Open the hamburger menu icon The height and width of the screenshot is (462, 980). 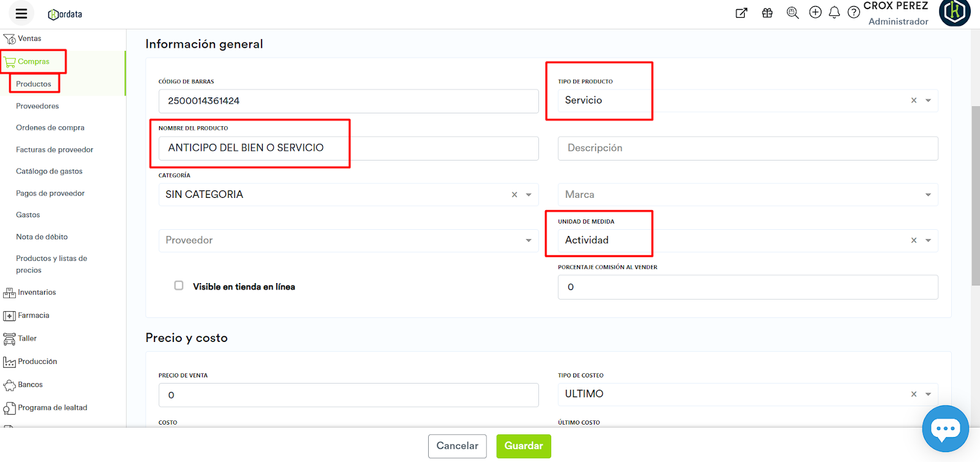tap(21, 13)
